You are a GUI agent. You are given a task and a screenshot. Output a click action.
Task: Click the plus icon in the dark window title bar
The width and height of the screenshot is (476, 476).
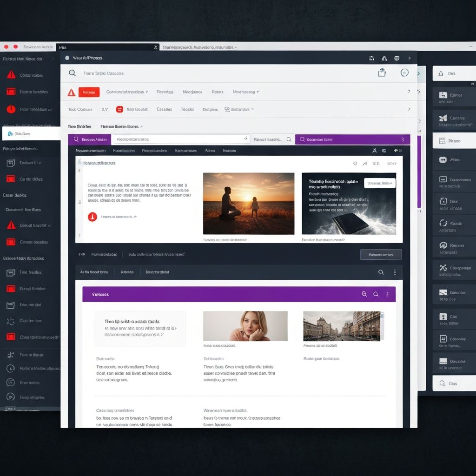click(409, 58)
